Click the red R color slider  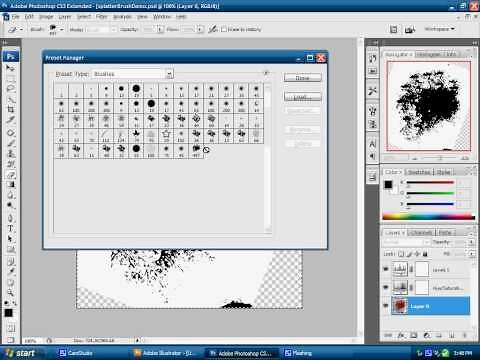click(430, 183)
